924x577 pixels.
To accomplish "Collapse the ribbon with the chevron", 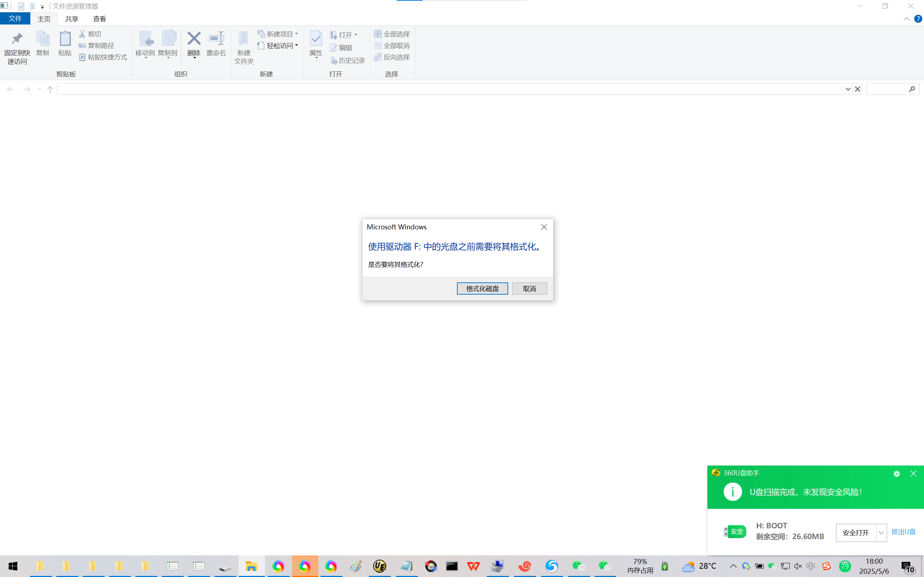I will [906, 19].
